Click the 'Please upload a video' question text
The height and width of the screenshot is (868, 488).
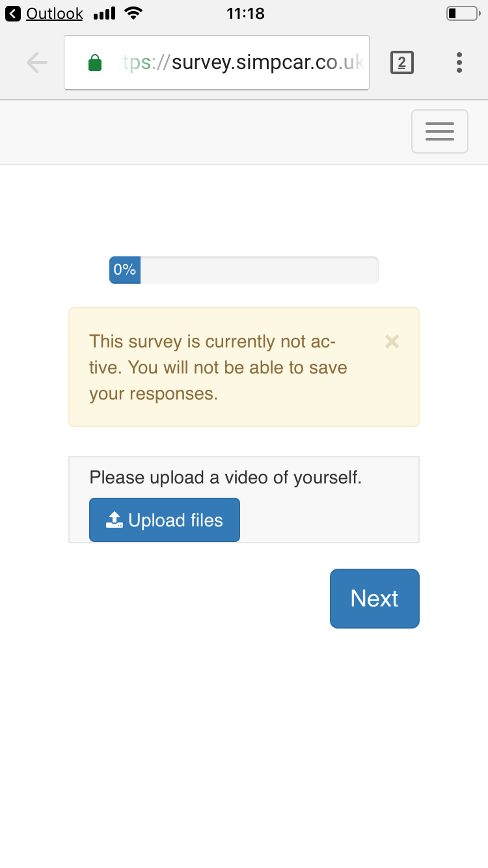point(225,478)
